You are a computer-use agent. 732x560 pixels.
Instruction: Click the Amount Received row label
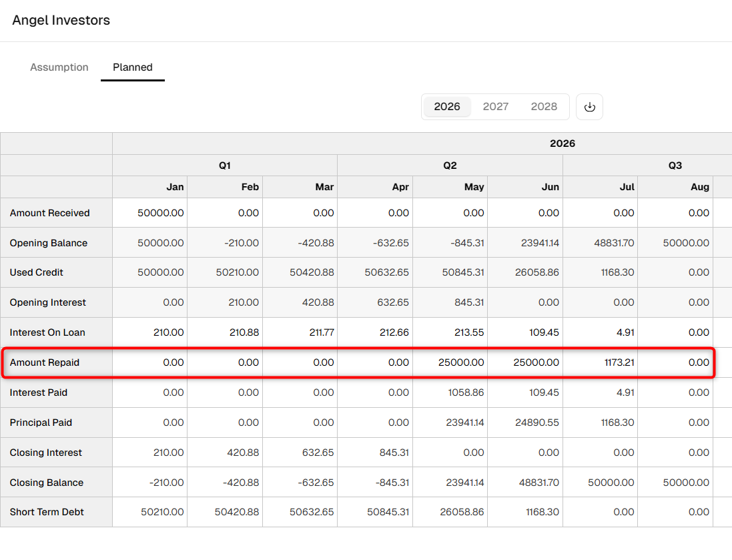[x=49, y=213]
